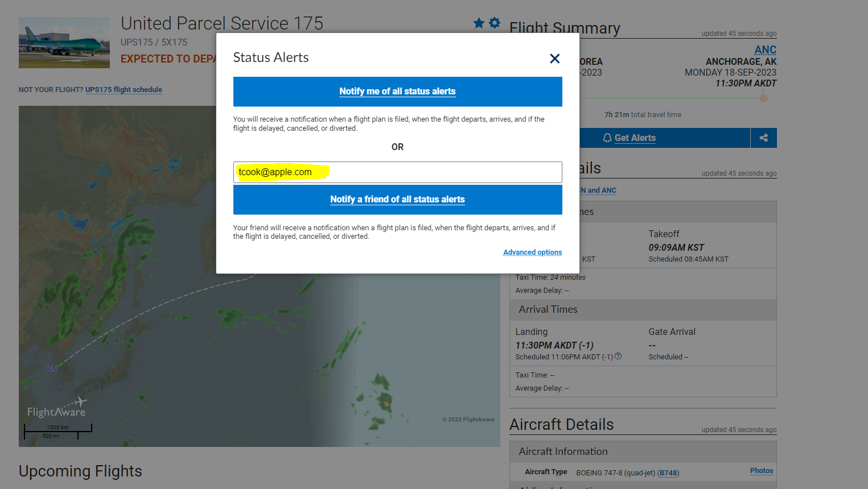
Task: Focus the friend email input field
Action: pyautogui.click(x=397, y=172)
